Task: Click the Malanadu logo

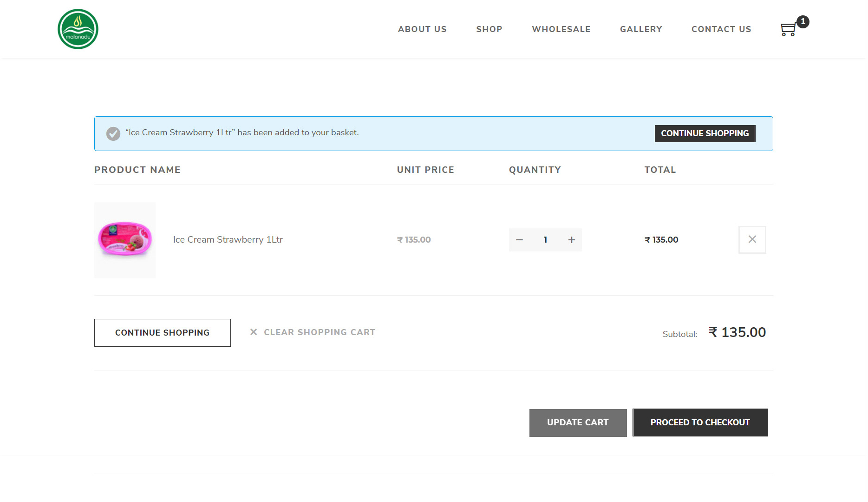Action: coord(78,29)
